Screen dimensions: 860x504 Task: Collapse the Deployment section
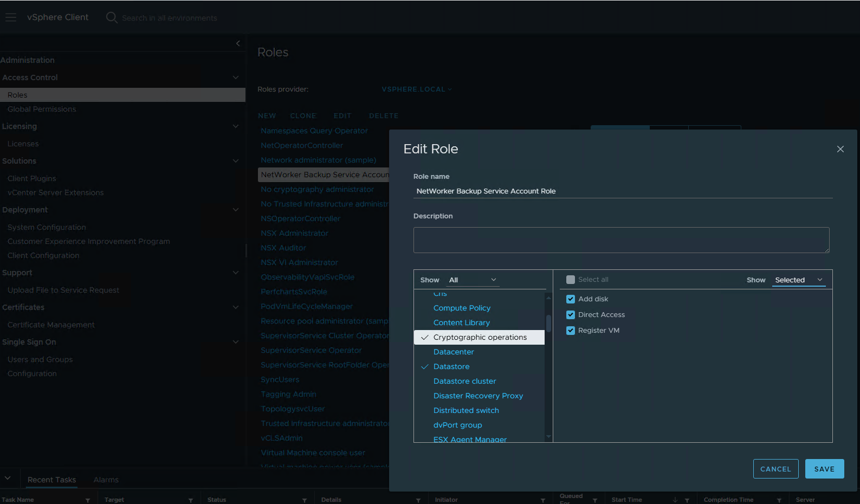click(236, 210)
